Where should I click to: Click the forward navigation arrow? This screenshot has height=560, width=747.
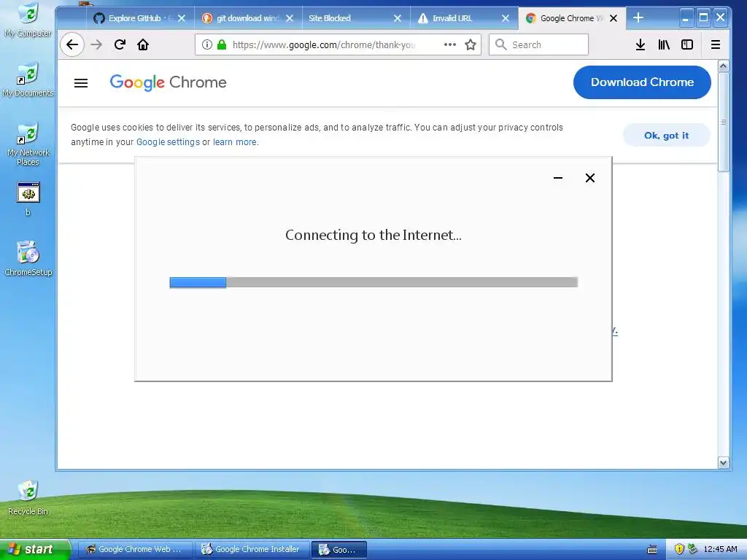click(97, 44)
